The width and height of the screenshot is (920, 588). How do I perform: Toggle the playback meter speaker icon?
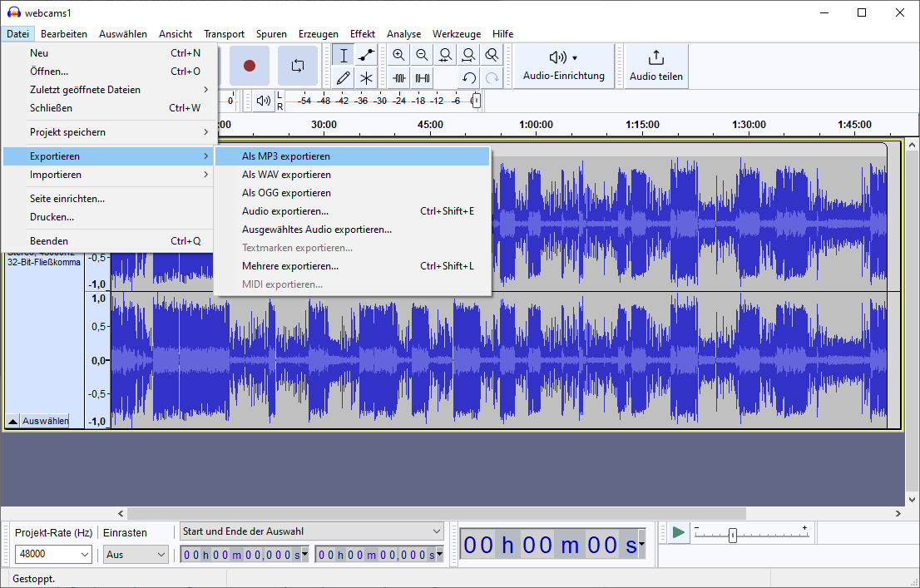263,101
